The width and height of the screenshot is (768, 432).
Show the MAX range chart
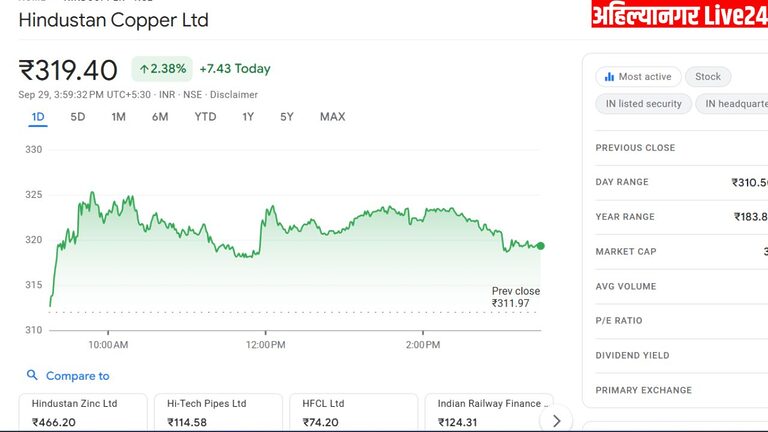point(332,117)
